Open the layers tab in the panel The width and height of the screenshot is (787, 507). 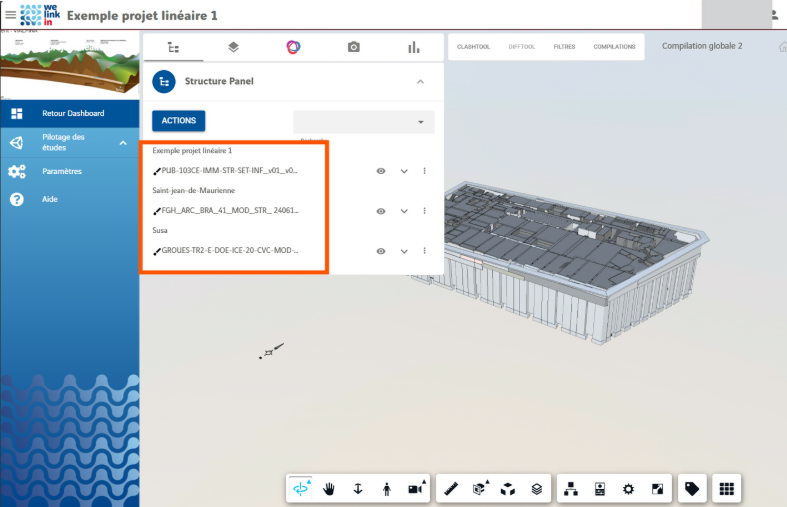233,47
